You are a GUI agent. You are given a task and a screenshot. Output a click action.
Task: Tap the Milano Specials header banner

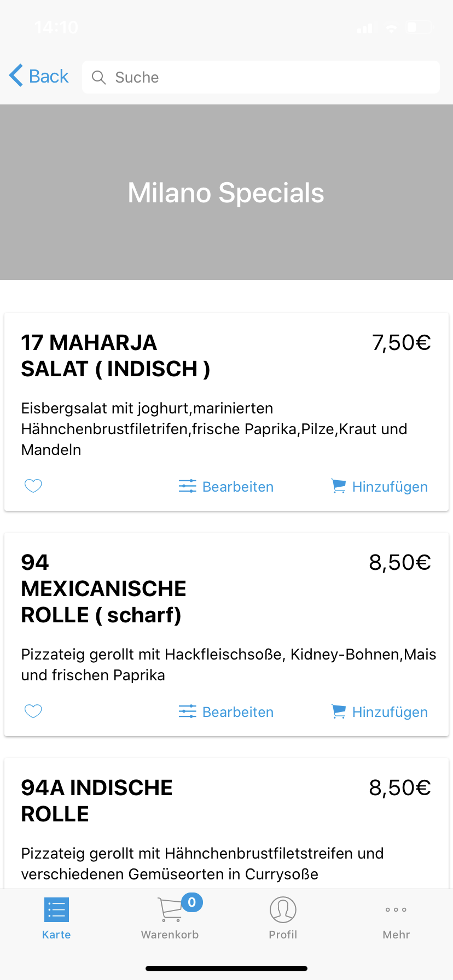(226, 192)
